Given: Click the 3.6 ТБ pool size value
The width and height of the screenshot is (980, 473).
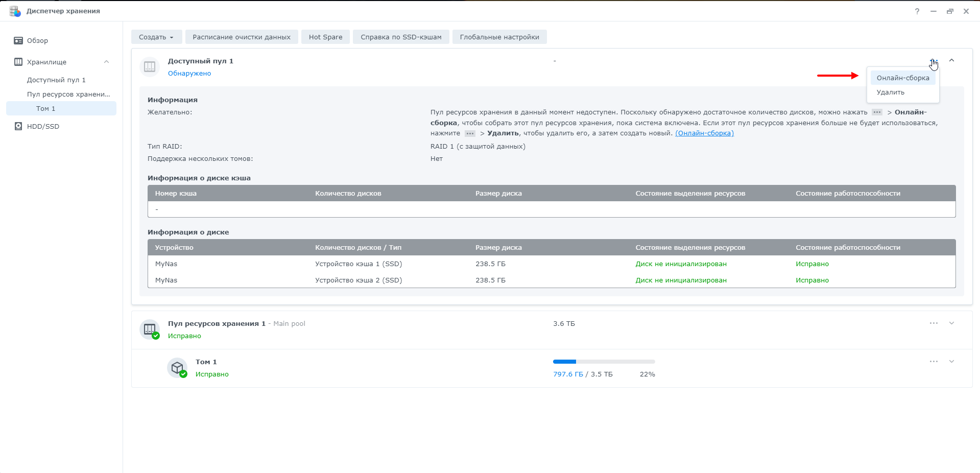Looking at the screenshot, I should pyautogui.click(x=564, y=324).
